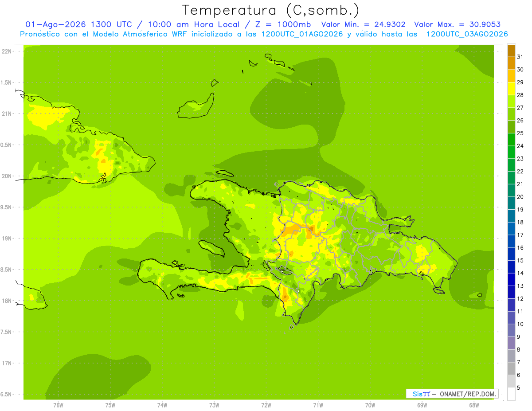532x411 pixels.
Task: Click the green legend swatch between 22 and 23
Action: [511, 165]
